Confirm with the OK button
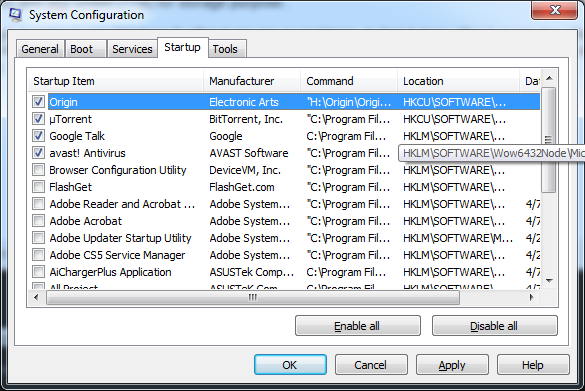 pyautogui.click(x=290, y=365)
